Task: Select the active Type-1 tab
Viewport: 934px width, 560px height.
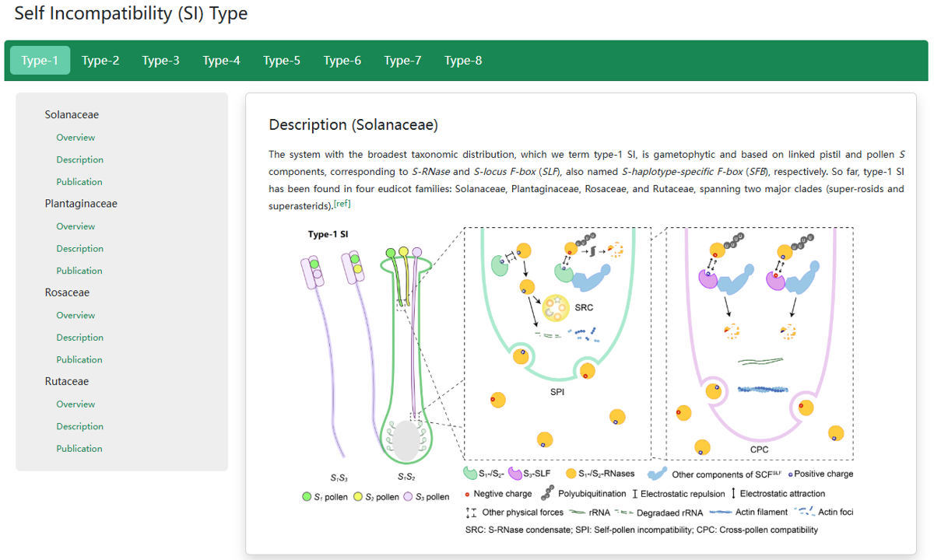Action: 40,61
